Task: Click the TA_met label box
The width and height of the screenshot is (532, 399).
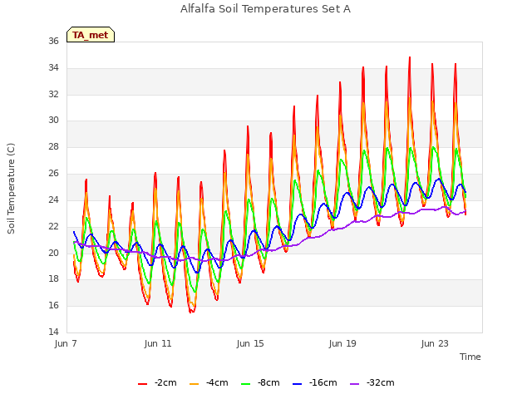Action: (x=91, y=35)
